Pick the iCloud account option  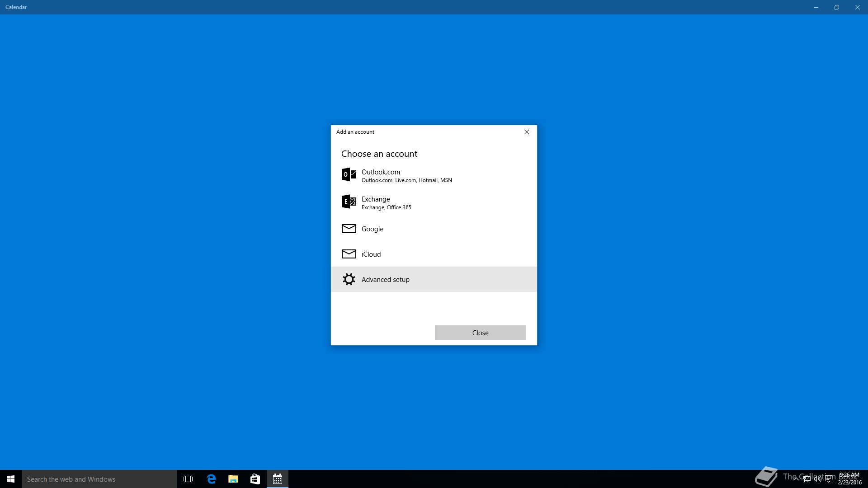[434, 254]
